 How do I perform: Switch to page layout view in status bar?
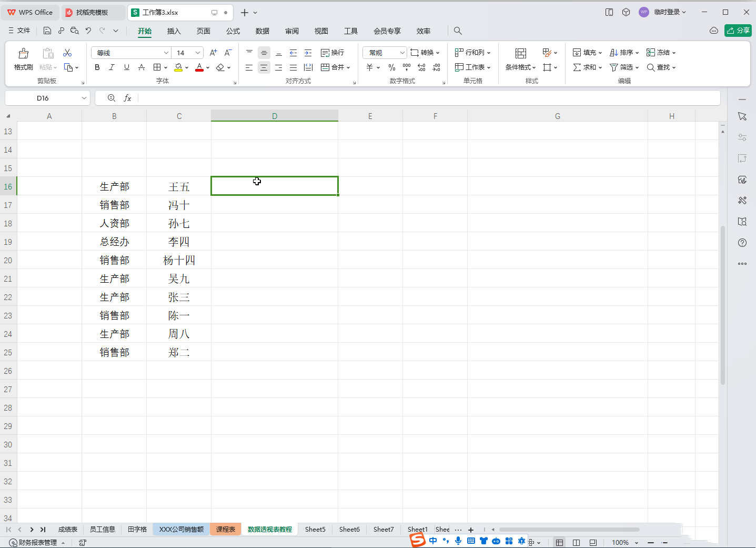[x=576, y=542]
